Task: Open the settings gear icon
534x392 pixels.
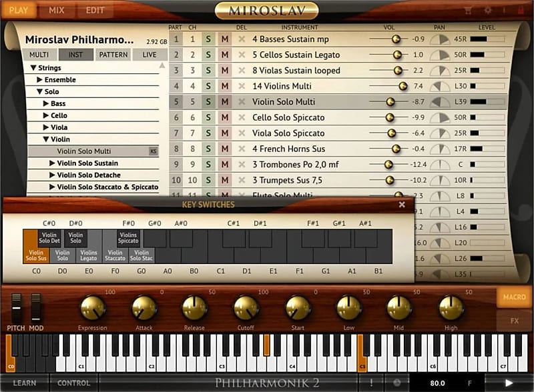Action: pos(489,9)
